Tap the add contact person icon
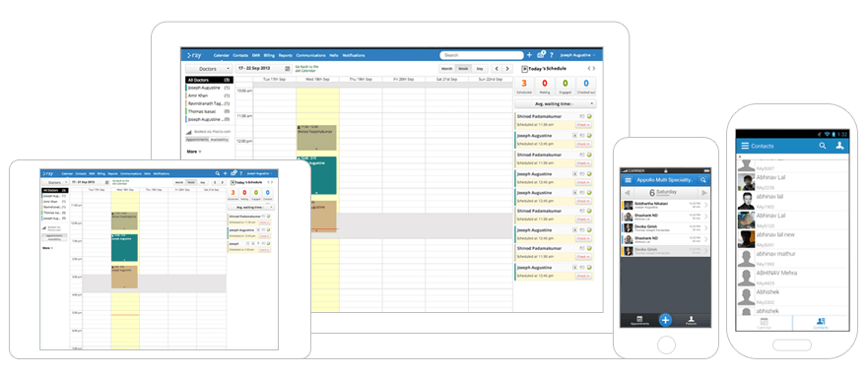 839,146
